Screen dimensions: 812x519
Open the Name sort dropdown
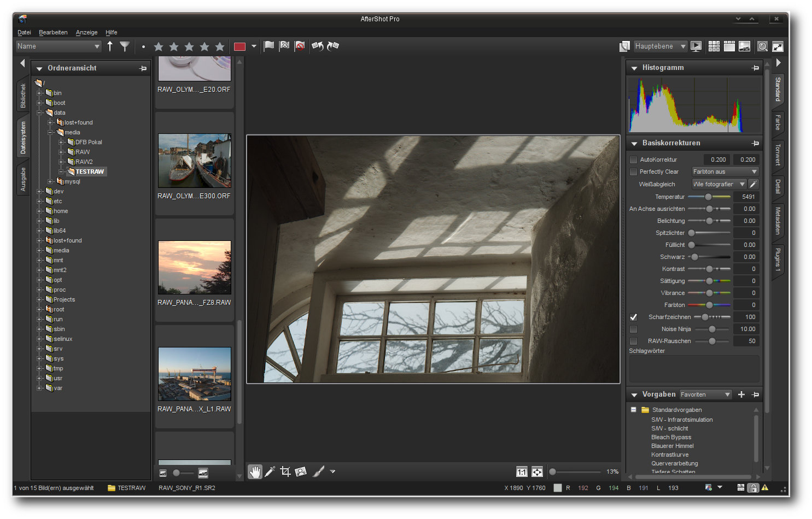(59, 46)
